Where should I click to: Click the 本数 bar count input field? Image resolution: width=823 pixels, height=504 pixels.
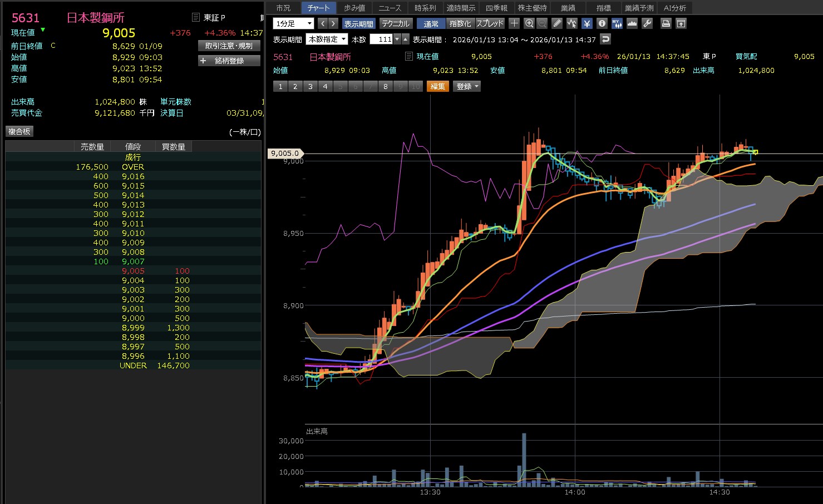click(382, 39)
